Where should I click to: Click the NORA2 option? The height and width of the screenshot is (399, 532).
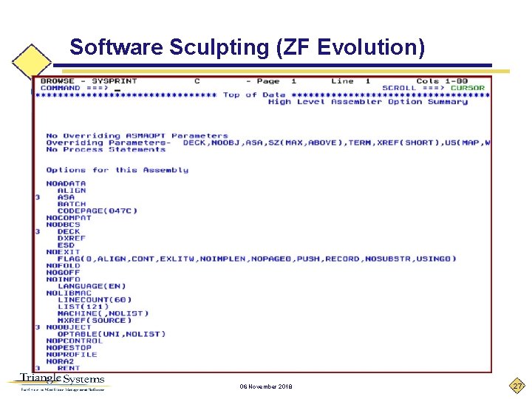click(60, 361)
